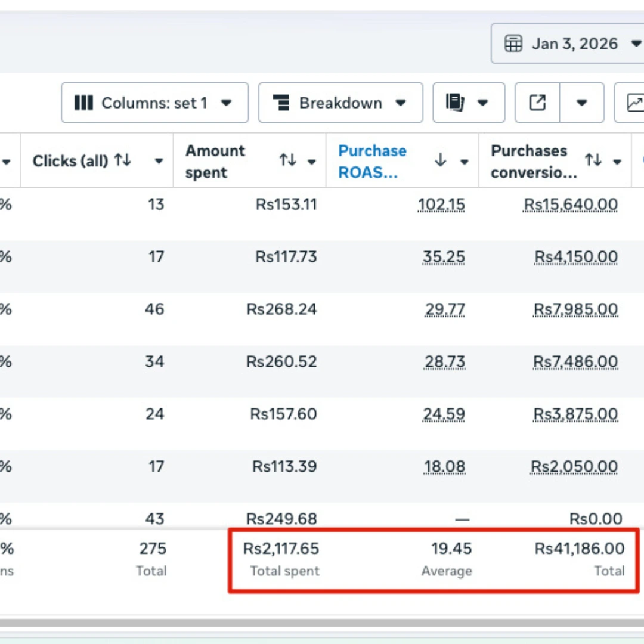Open the export options dropdown arrow
The width and height of the screenshot is (644, 644).
[x=581, y=103]
